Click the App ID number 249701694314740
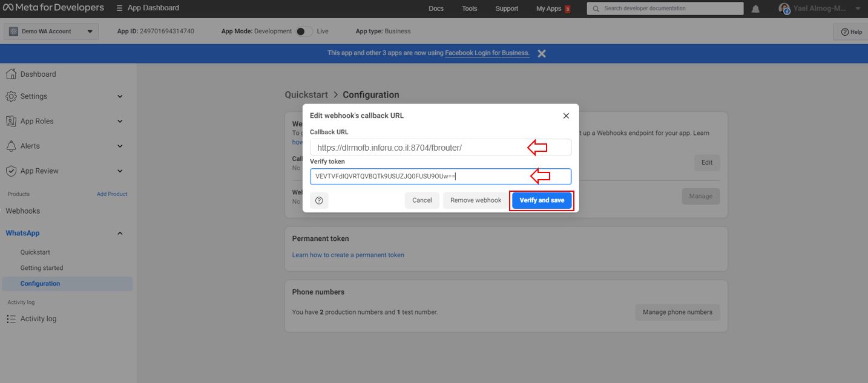 point(167,31)
